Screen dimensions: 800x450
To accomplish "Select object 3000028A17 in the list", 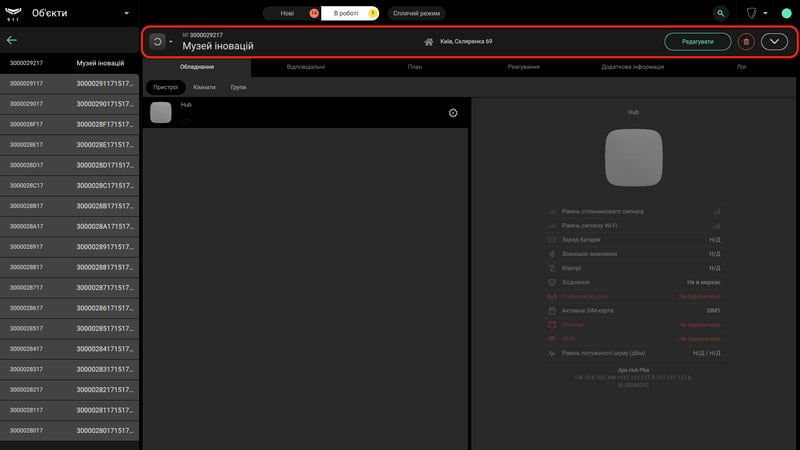I will click(69, 227).
